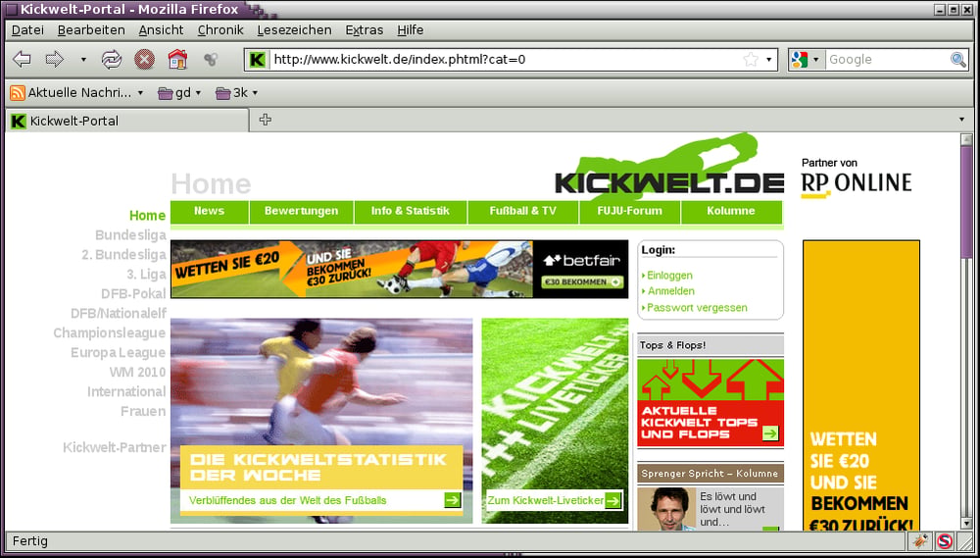The image size is (980, 558).
Task: Open the Bearbeiten menu
Action: coord(91,30)
